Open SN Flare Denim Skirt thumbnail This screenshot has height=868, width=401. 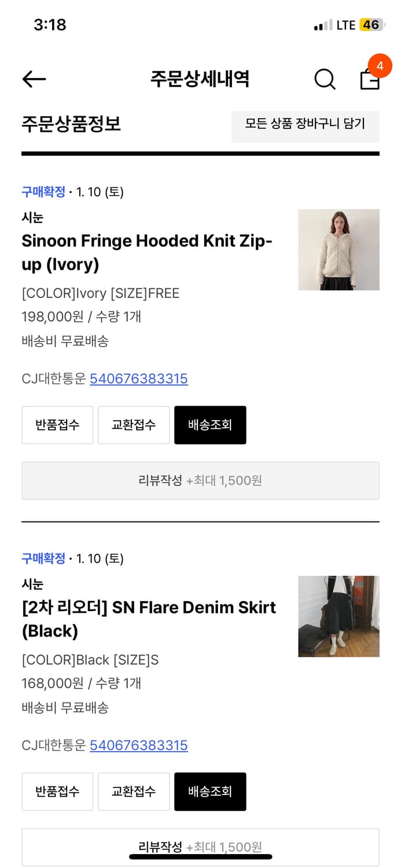coord(339,616)
